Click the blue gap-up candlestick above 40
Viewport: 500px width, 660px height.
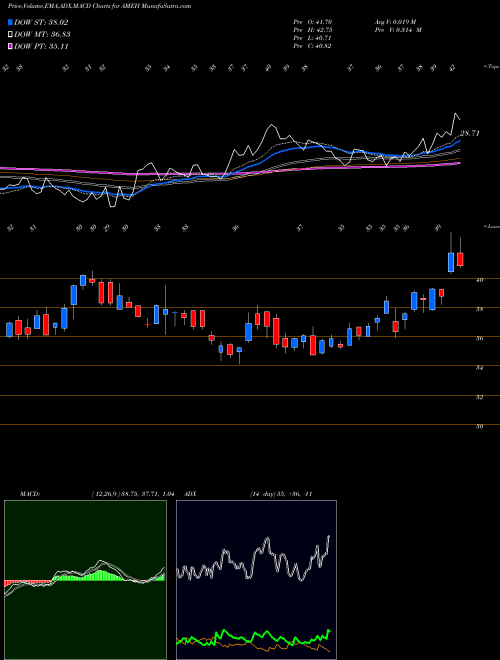451,262
